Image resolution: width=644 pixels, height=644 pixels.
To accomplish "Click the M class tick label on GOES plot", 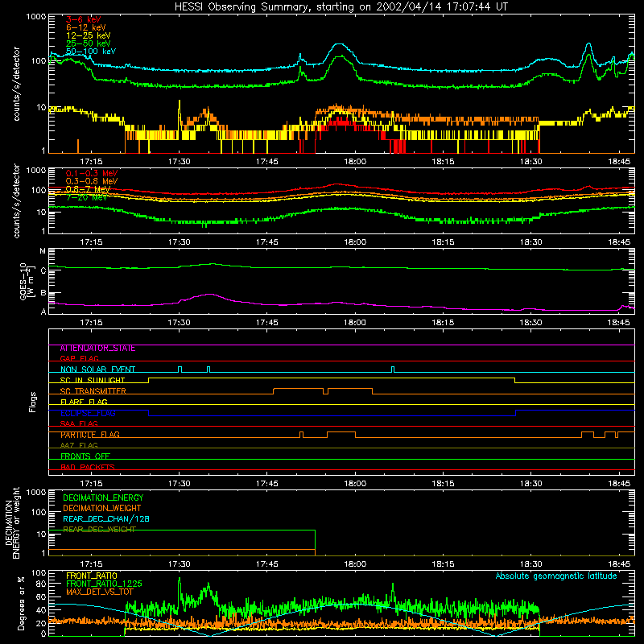I will tap(43, 251).
